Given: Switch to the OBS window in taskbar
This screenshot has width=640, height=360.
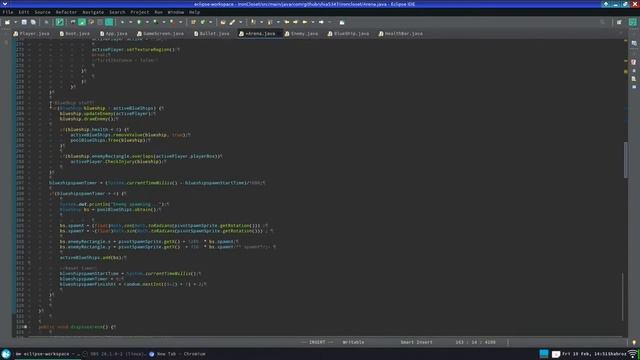Looking at the screenshot, I should (113, 354).
